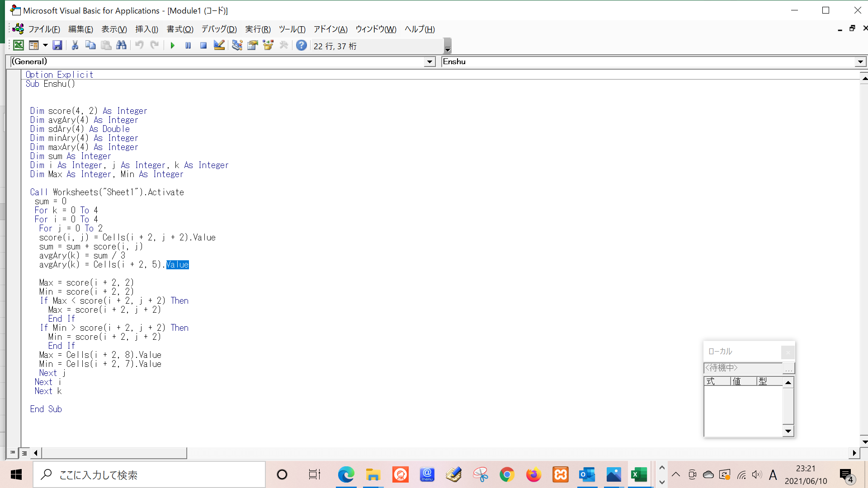Open Outlook from taskbar
868x488 pixels.
tap(587, 474)
